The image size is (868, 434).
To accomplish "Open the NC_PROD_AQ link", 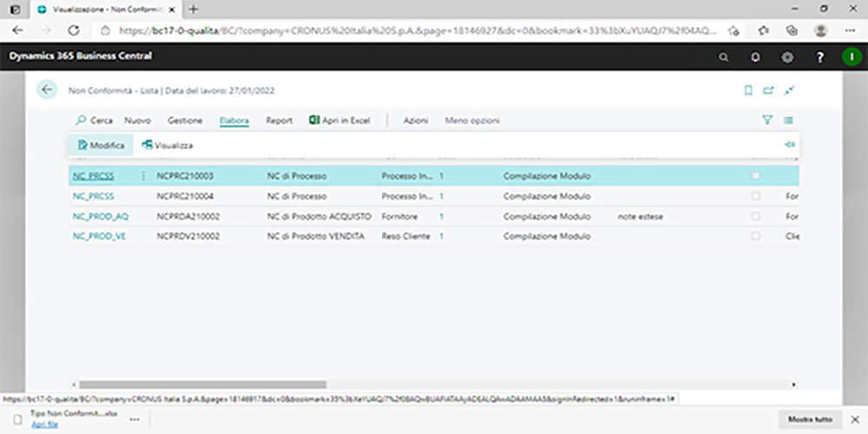I will click(100, 216).
